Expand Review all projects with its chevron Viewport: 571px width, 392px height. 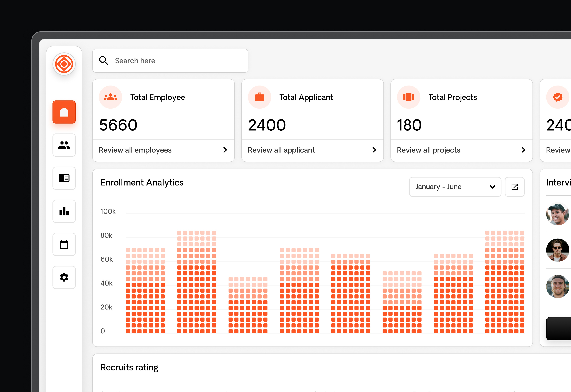pyautogui.click(x=523, y=150)
